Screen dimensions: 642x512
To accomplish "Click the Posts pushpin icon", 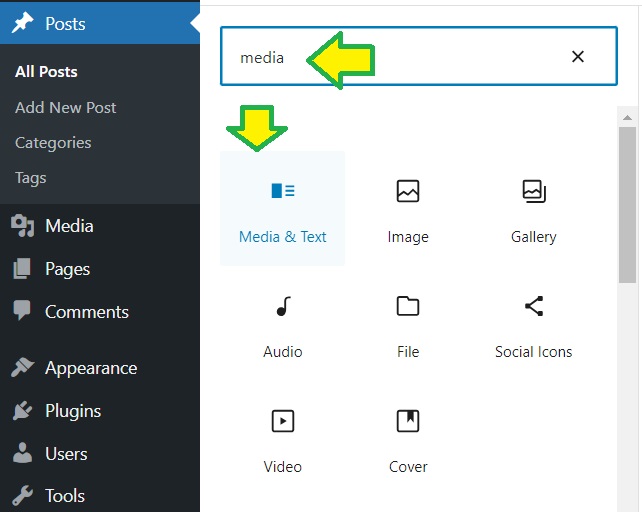I will click(23, 23).
